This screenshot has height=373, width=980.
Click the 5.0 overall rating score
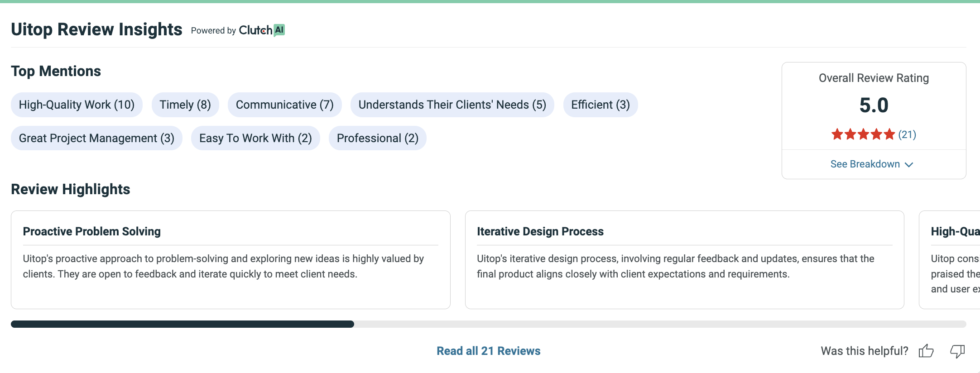[874, 105]
